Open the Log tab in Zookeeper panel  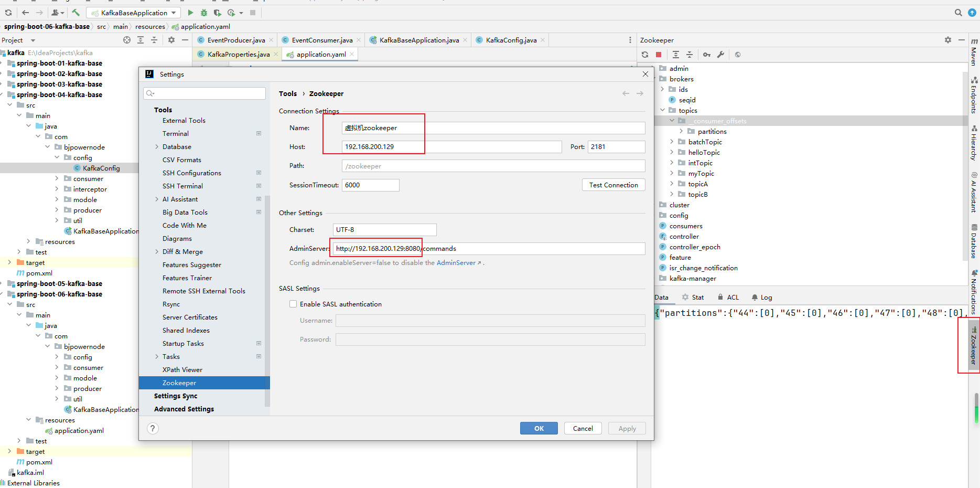[762, 298]
